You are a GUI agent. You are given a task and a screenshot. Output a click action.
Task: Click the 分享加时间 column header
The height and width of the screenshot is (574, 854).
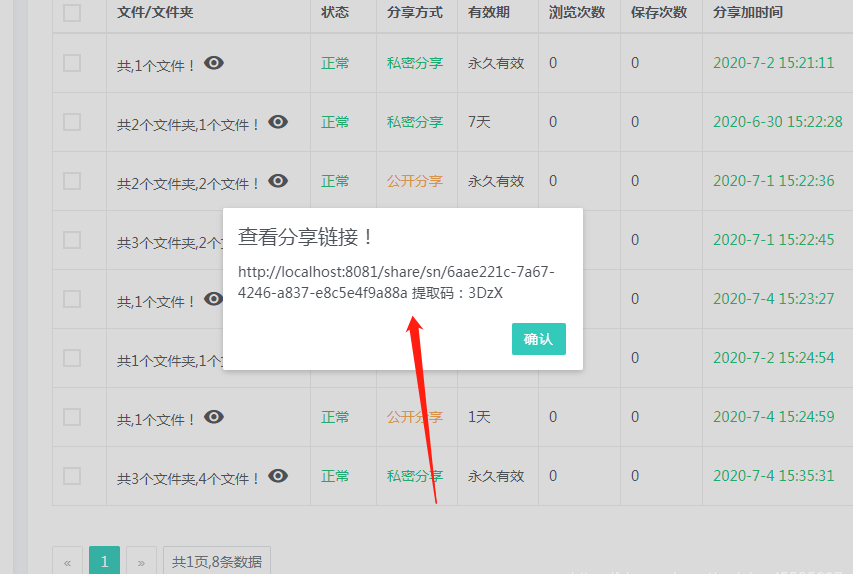(748, 13)
